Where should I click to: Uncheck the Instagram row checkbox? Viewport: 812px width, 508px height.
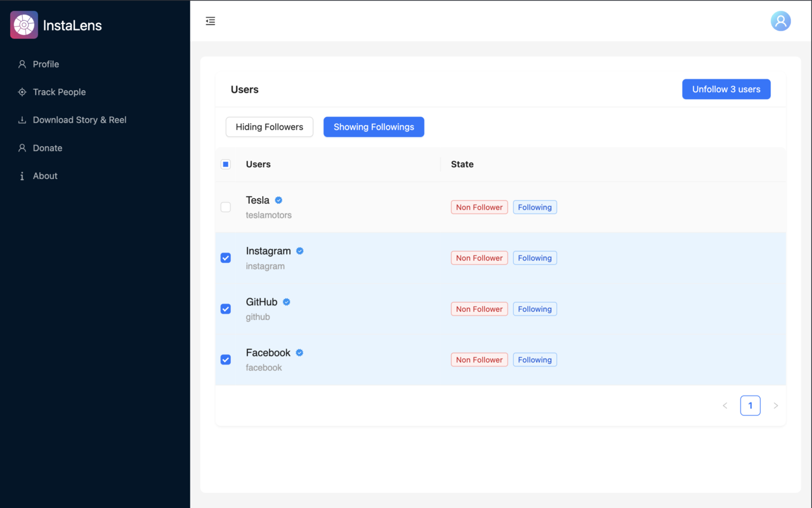[226, 258]
